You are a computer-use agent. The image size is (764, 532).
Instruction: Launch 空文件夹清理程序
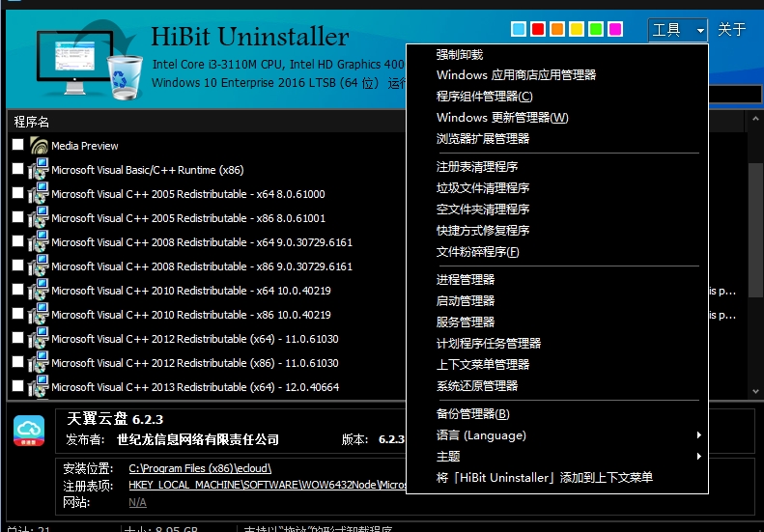click(557, 210)
